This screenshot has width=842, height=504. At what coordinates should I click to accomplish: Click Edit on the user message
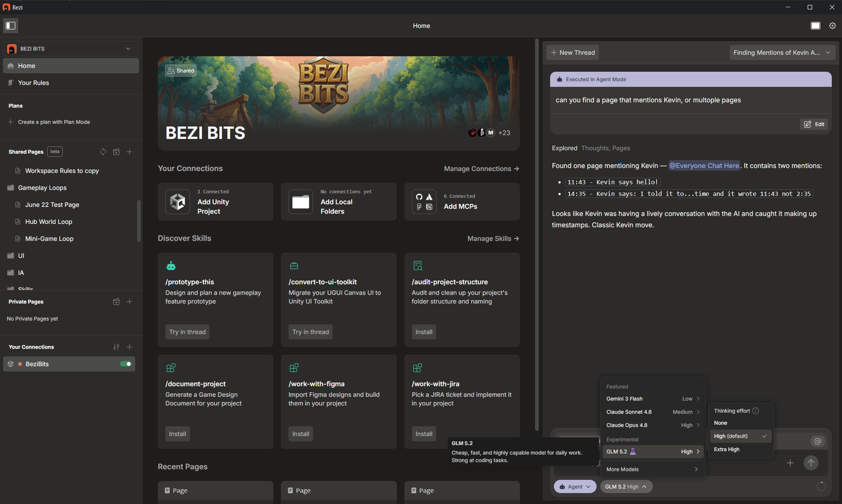(814, 124)
